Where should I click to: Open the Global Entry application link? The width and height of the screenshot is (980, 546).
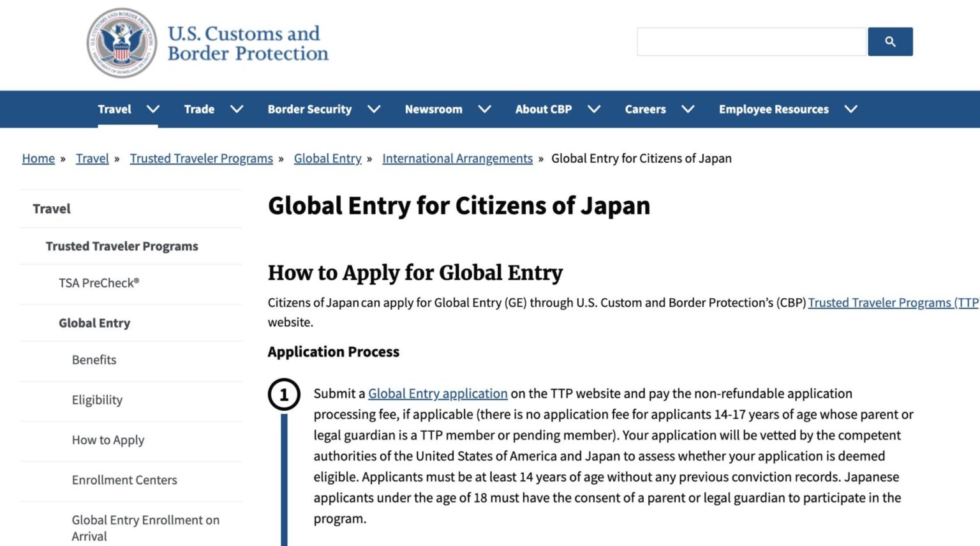click(x=438, y=393)
